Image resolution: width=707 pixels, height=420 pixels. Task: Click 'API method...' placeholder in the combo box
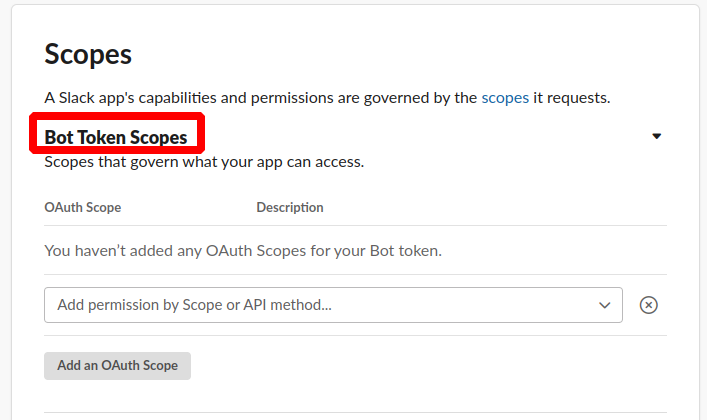288,305
